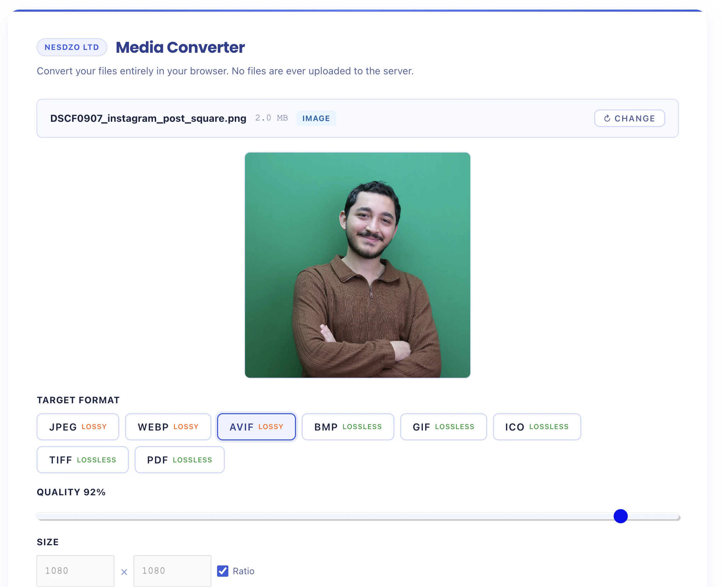Click the quality slider handle
The image size is (728, 587).
[x=620, y=516]
